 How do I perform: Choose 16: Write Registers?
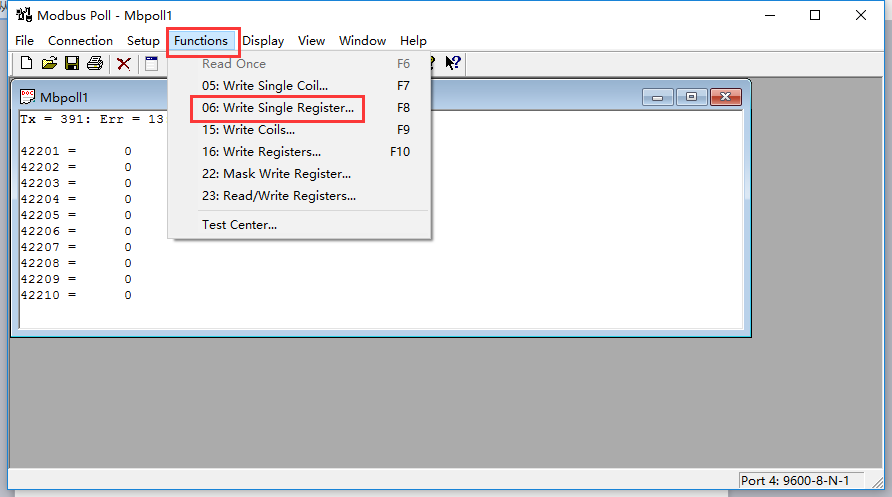(x=299, y=152)
